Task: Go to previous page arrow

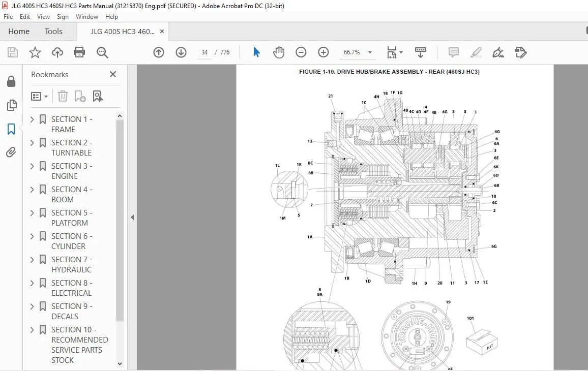Action: coord(159,52)
